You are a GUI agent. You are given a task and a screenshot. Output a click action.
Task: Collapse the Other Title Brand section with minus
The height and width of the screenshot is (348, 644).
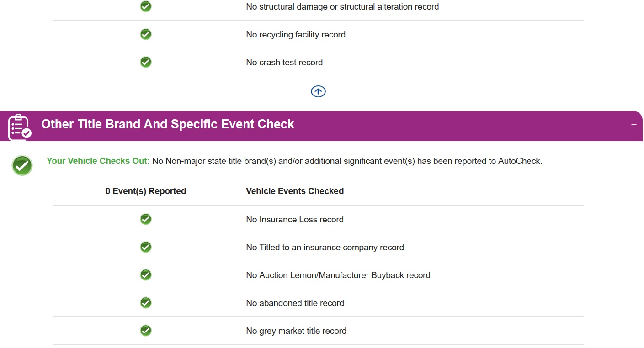[633, 125]
